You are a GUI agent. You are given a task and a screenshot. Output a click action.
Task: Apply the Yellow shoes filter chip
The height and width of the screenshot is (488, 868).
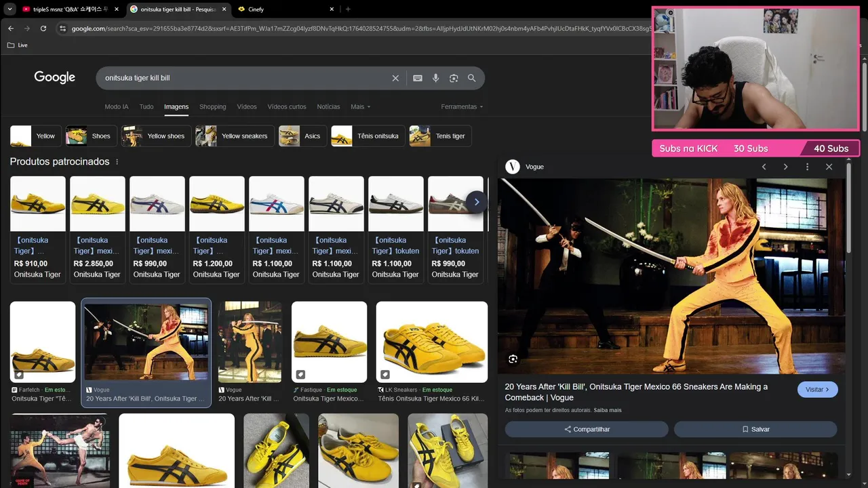pos(157,136)
